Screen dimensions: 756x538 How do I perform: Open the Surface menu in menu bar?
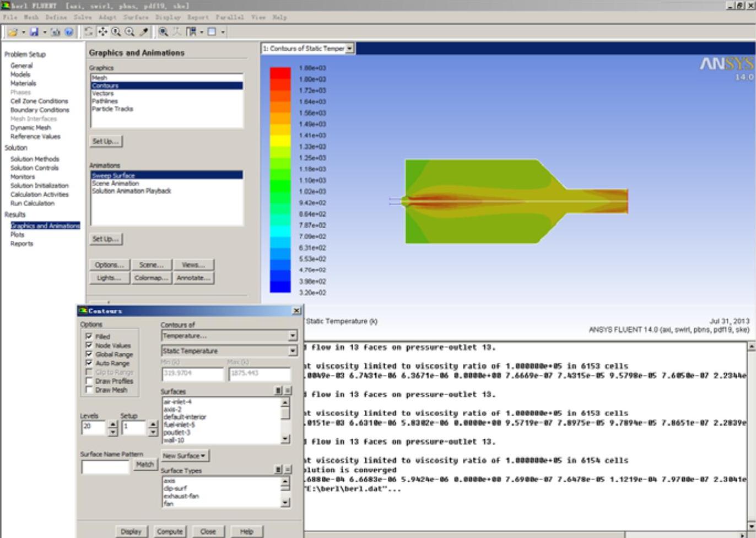(x=136, y=18)
